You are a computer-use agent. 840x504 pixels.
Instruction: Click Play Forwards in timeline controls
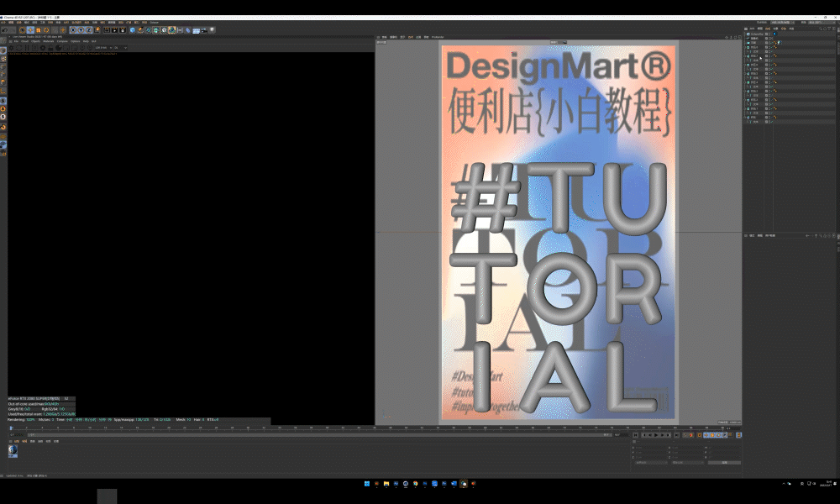tap(656, 435)
